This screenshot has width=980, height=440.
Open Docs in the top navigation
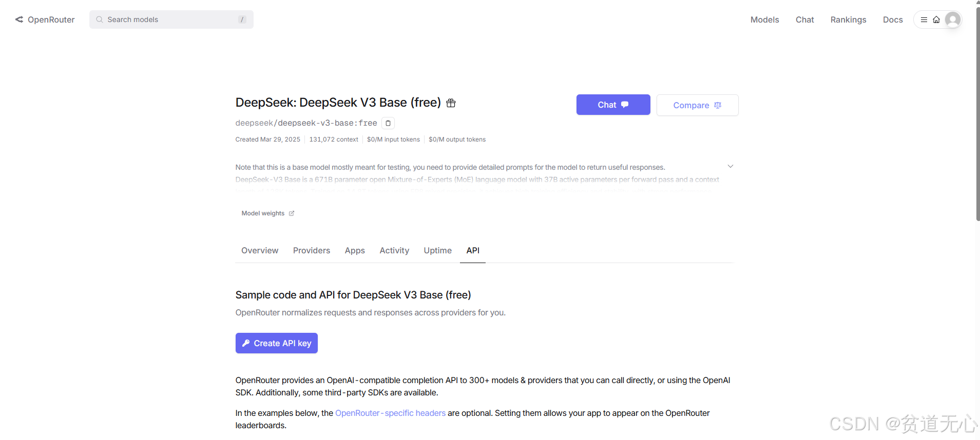pyautogui.click(x=893, y=19)
